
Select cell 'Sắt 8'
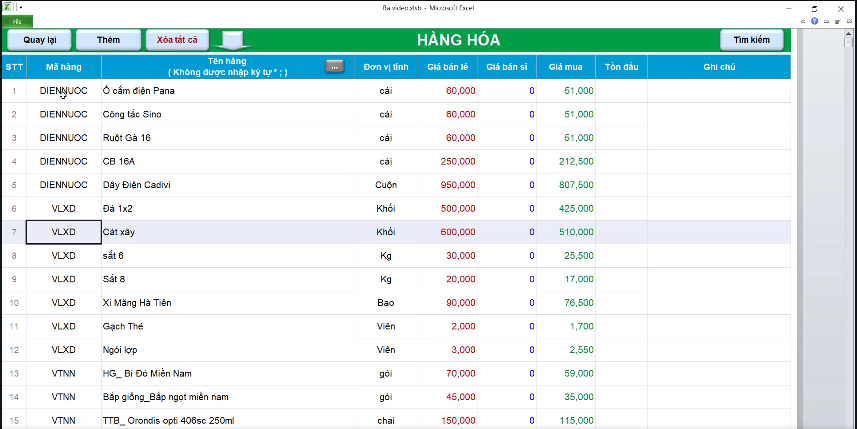pos(228,279)
